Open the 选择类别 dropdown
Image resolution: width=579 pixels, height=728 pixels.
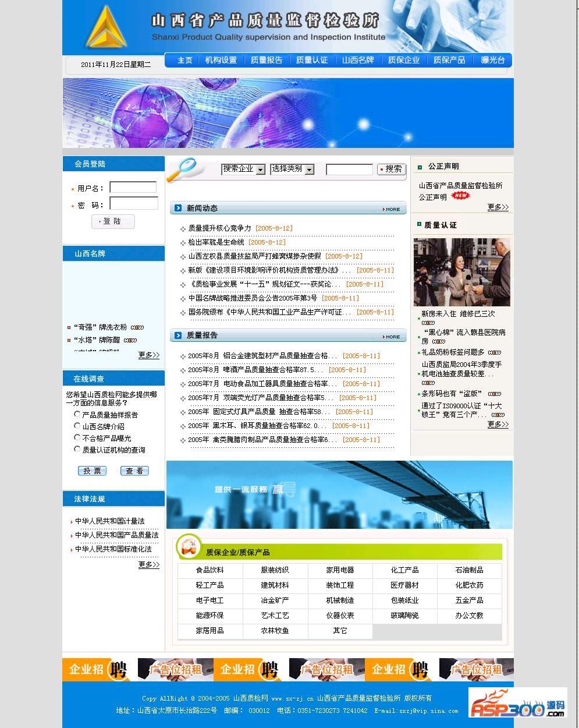[292, 169]
